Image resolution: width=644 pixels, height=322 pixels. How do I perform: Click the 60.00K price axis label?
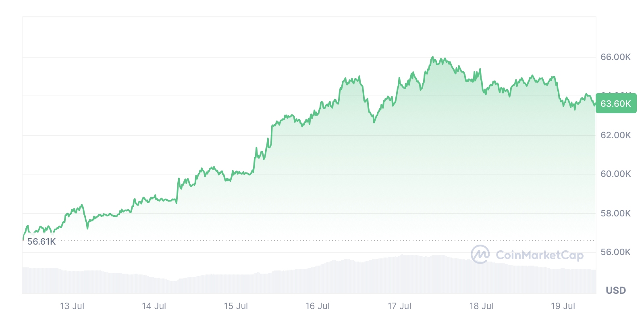615,174
